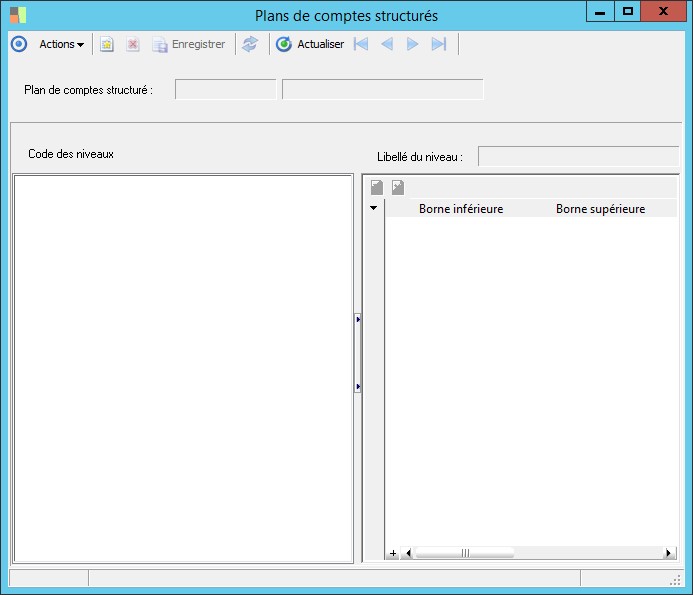Go to the next record

412,44
